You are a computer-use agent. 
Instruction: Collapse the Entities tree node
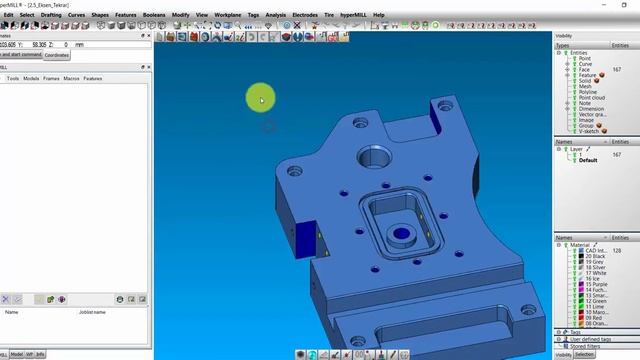click(559, 53)
